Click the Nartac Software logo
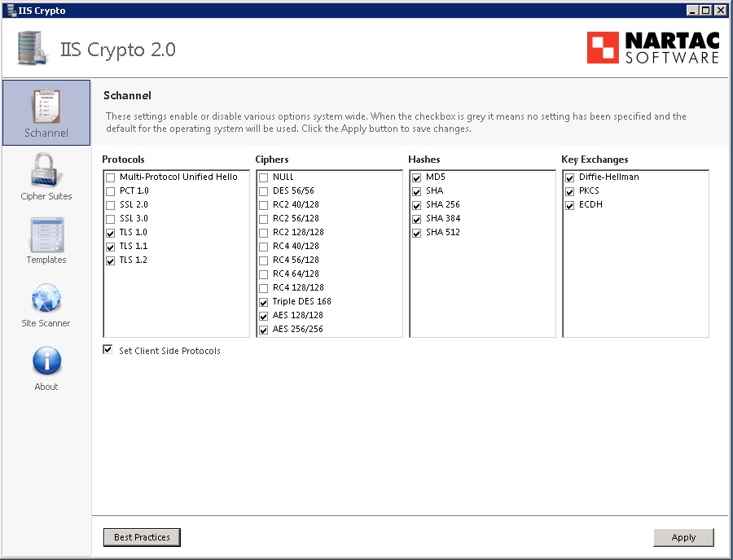The width and height of the screenshot is (733, 560). pyautogui.click(x=653, y=48)
